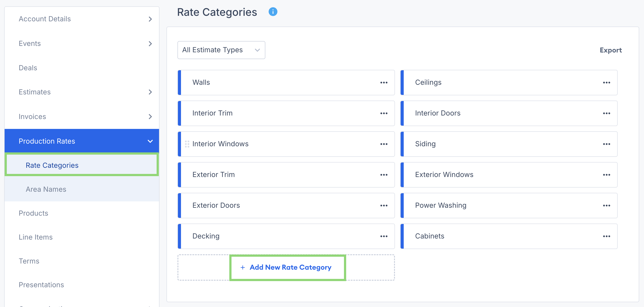Open the three-dot menu for Cabinets

click(606, 236)
